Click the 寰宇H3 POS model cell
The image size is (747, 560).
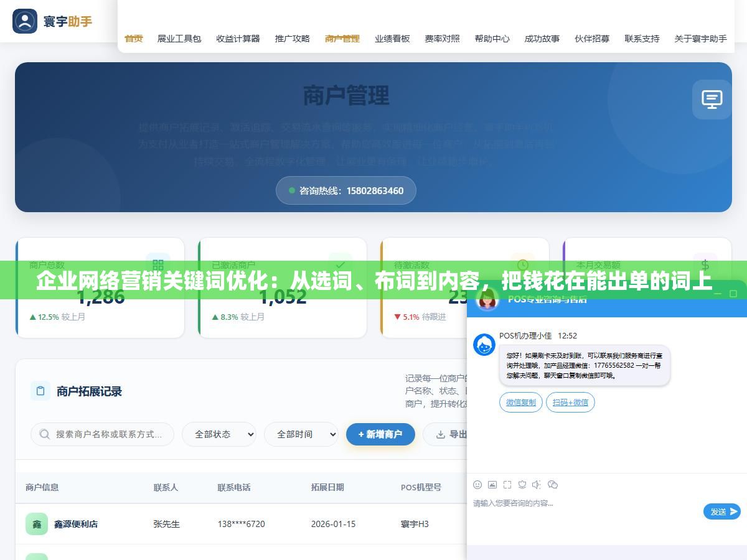415,524
